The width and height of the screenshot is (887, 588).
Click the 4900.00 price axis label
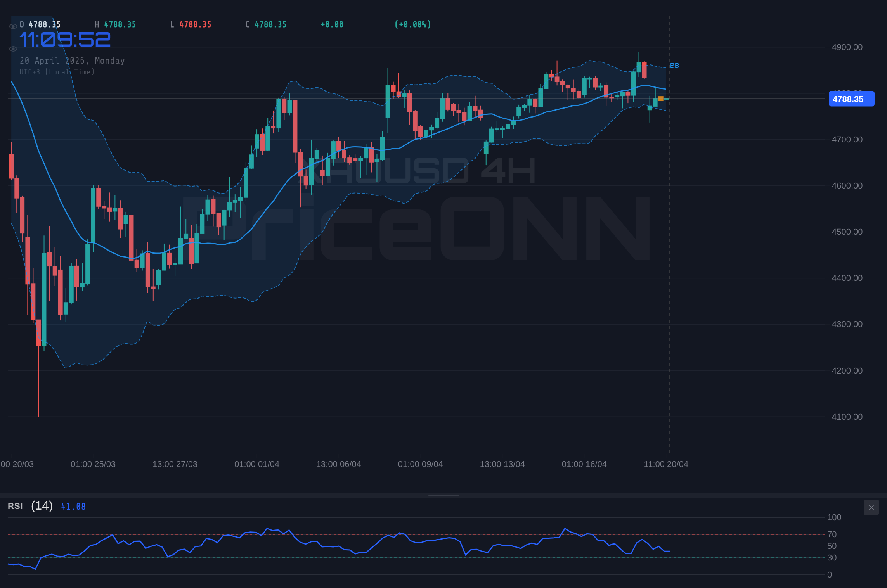pyautogui.click(x=847, y=47)
